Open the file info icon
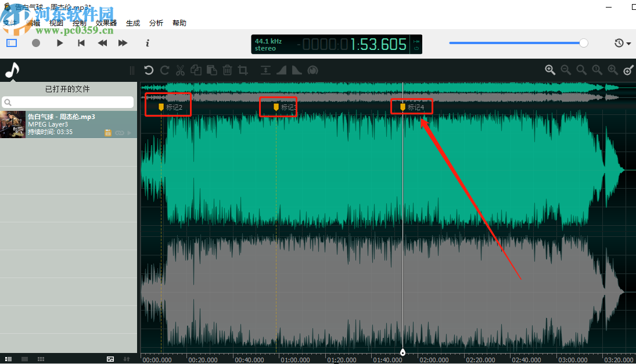Viewport: 636px width, 364px height. pos(147,43)
